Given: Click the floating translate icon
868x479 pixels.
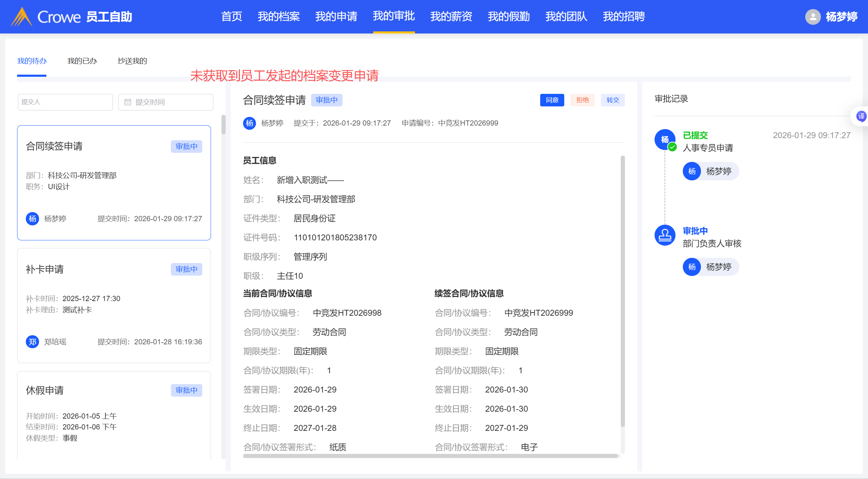Looking at the screenshot, I should (861, 116).
